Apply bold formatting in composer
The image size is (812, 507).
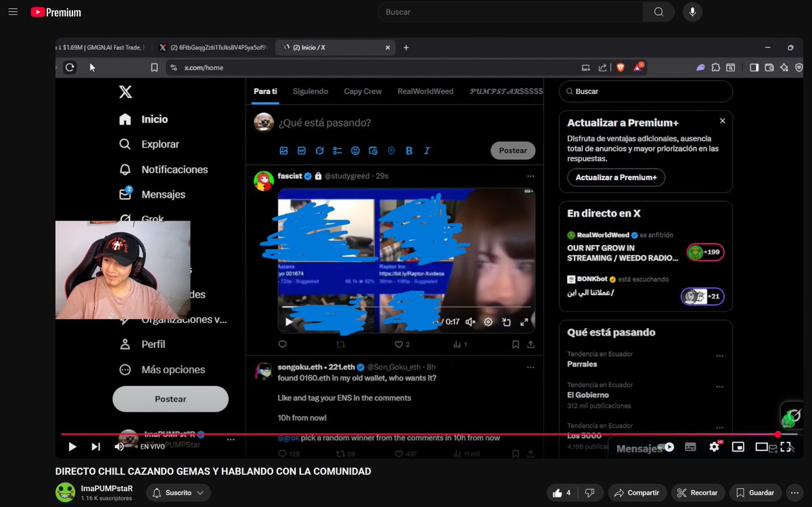pos(409,151)
